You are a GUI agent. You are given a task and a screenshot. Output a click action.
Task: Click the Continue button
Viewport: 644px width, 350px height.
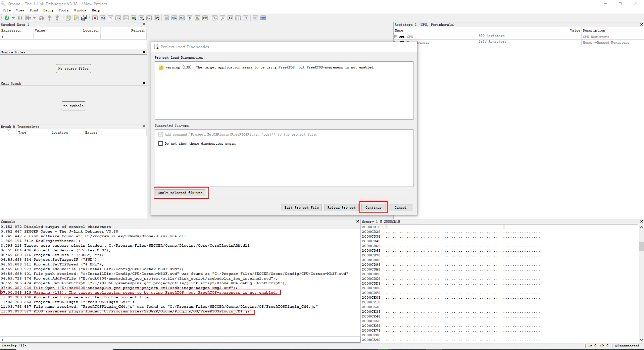pos(373,208)
